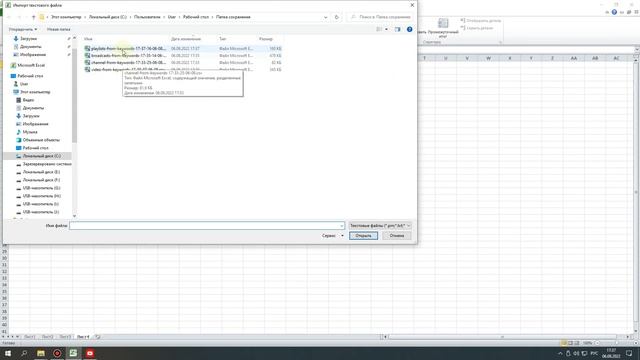Open the view options dropdown arrow
This screenshot has height=360, width=640.
[387, 29]
